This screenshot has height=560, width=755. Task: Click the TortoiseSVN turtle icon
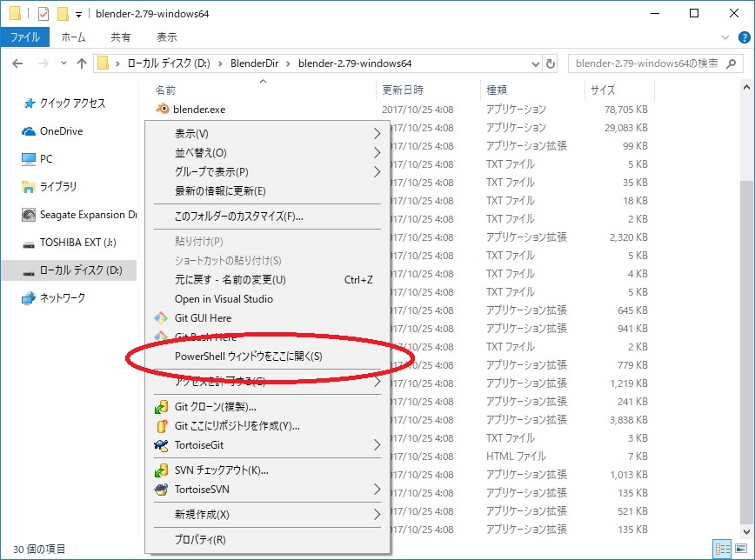coord(161,490)
